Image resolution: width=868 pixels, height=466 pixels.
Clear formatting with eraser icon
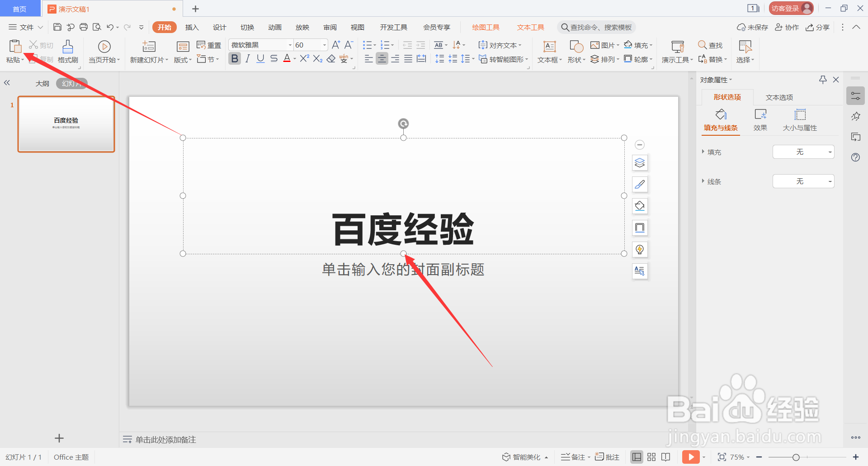click(x=331, y=59)
